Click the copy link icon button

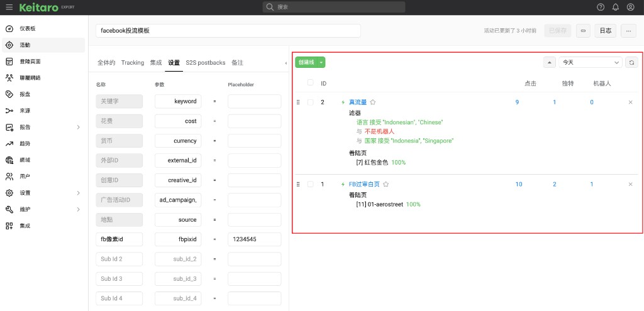click(x=583, y=31)
